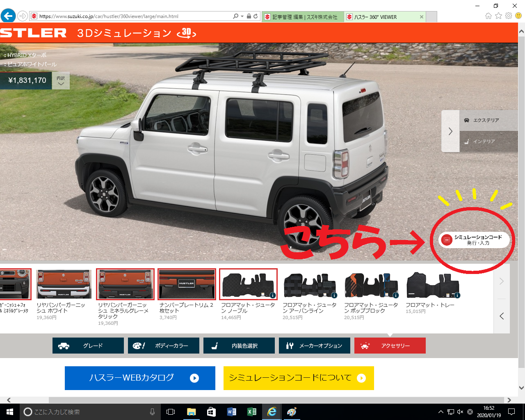Open address bar search magnifier

(x=235, y=16)
